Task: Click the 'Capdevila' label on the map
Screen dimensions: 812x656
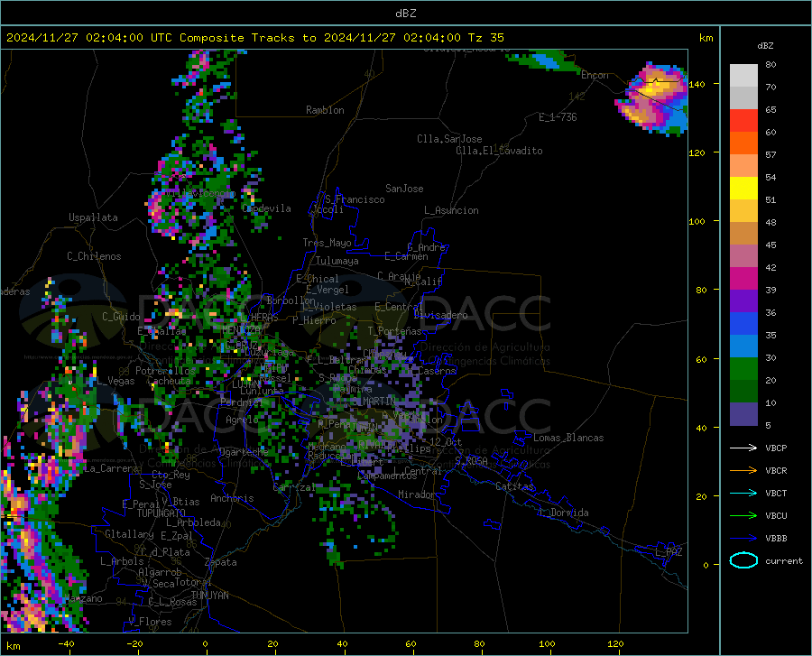Action: coord(267,208)
